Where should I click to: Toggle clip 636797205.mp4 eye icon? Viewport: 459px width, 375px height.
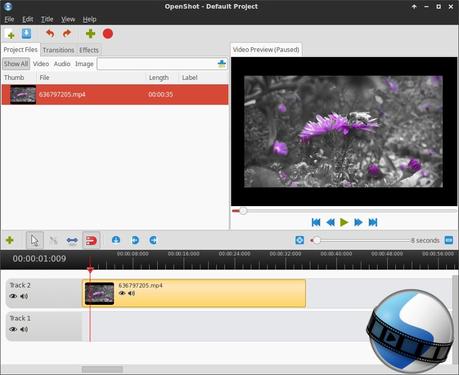[x=122, y=293]
